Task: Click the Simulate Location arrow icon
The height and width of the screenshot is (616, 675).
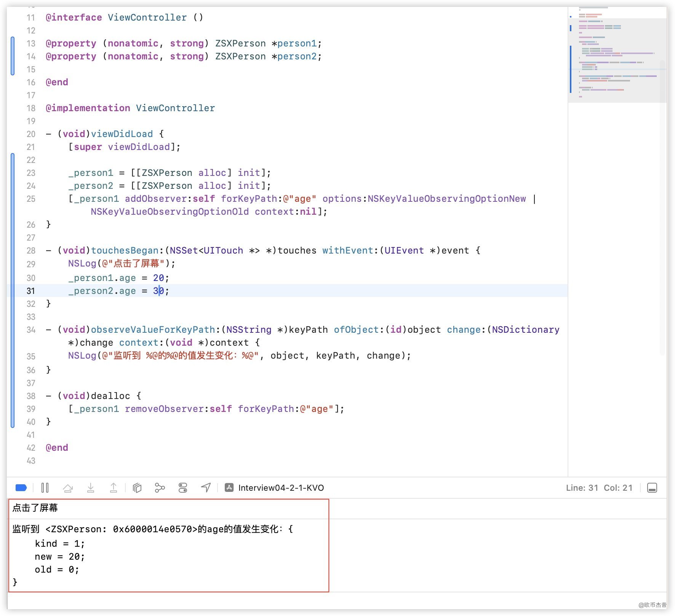Action: [206, 488]
